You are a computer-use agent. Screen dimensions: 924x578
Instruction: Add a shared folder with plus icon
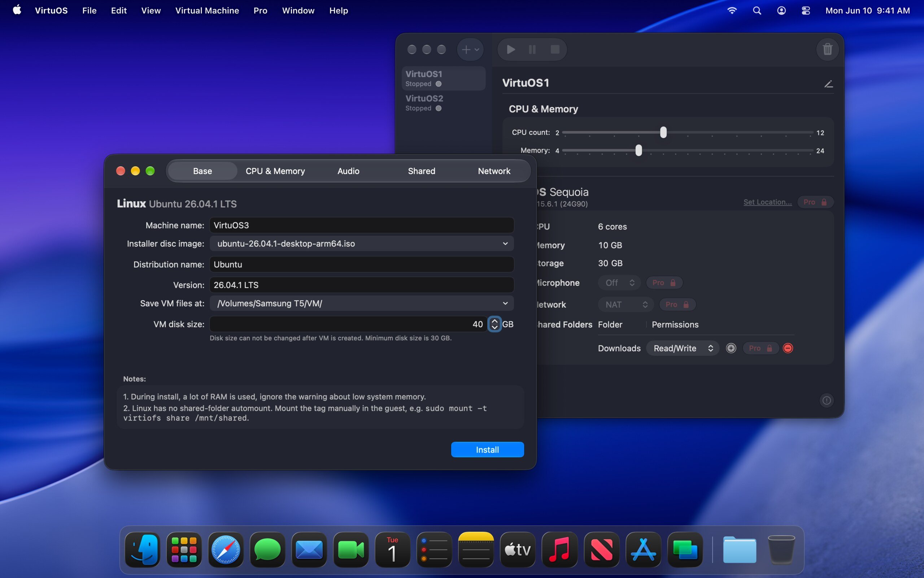point(731,348)
